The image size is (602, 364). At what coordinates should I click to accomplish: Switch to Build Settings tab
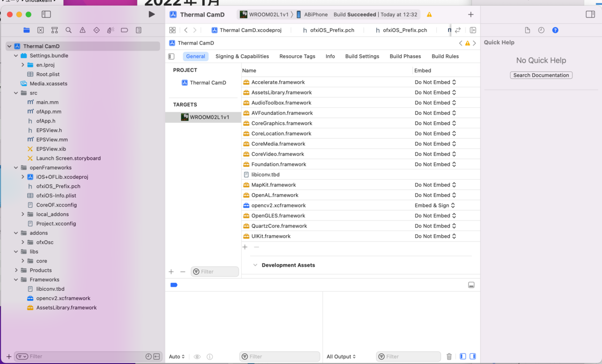[362, 56]
